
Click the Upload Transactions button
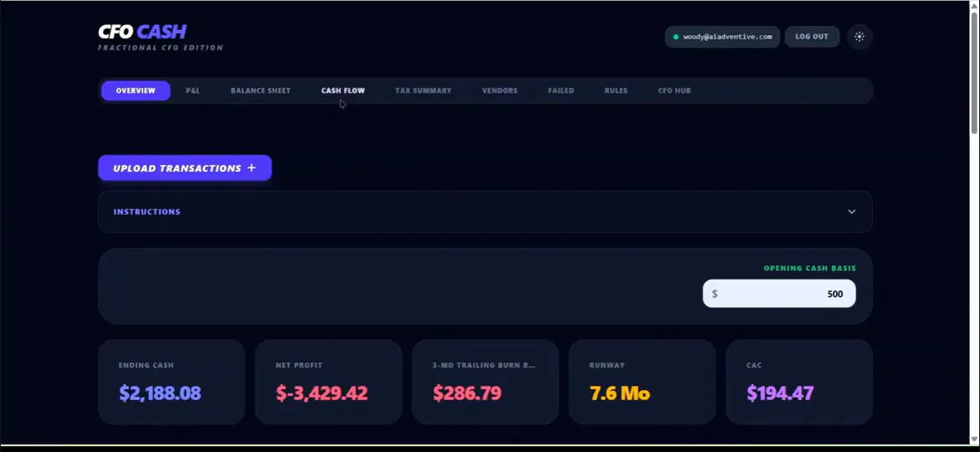pos(185,168)
